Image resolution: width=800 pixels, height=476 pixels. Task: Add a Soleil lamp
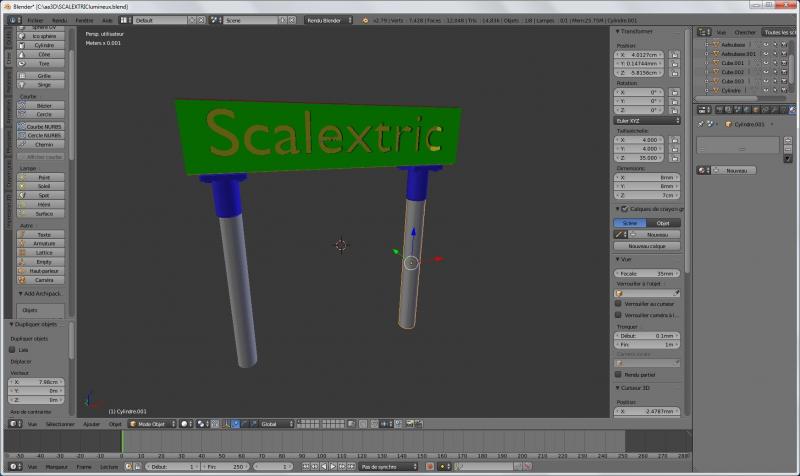coord(43,186)
